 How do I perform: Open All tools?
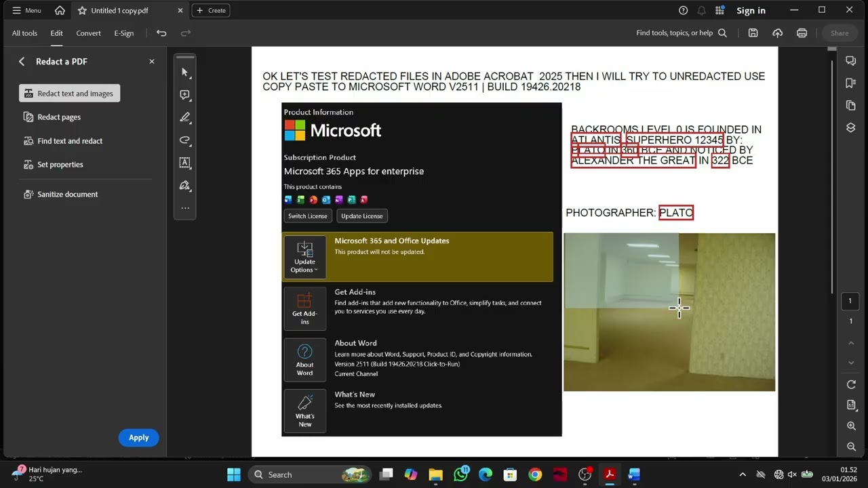(x=24, y=33)
